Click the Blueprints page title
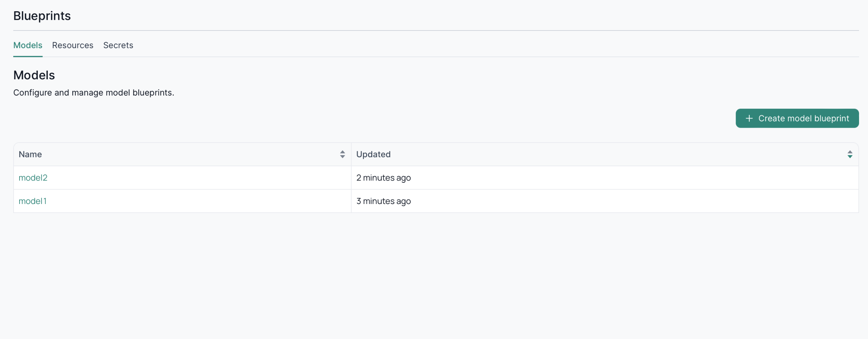Screen dimensions: 868x339 click(42, 16)
